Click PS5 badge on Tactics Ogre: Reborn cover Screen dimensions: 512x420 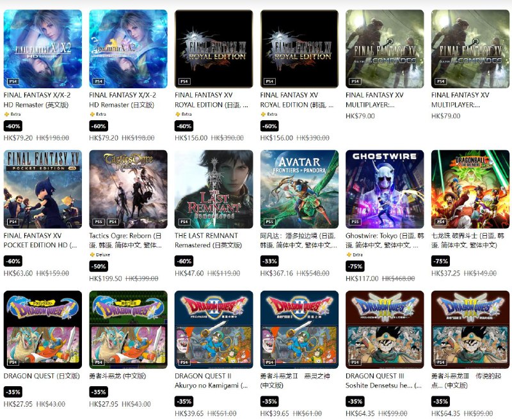click(99, 222)
